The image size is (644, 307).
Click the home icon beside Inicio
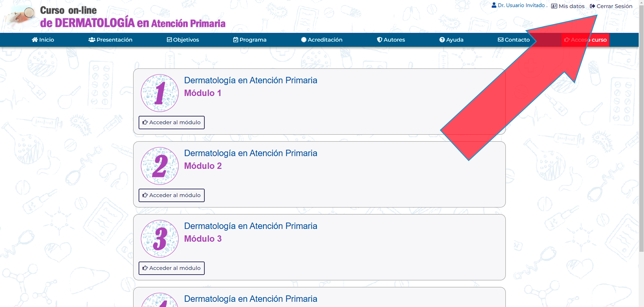35,39
